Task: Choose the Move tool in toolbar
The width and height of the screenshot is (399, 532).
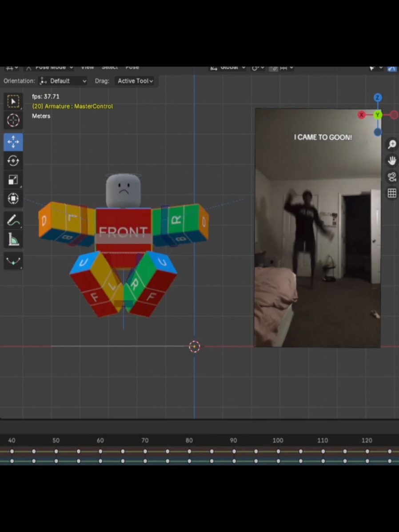Action: coord(13,142)
